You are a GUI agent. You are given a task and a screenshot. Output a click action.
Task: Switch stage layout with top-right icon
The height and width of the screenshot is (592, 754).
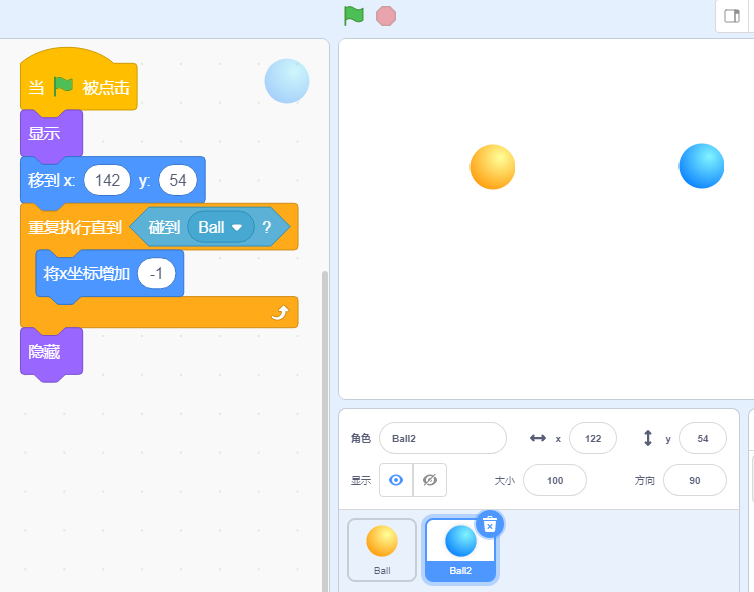732,16
